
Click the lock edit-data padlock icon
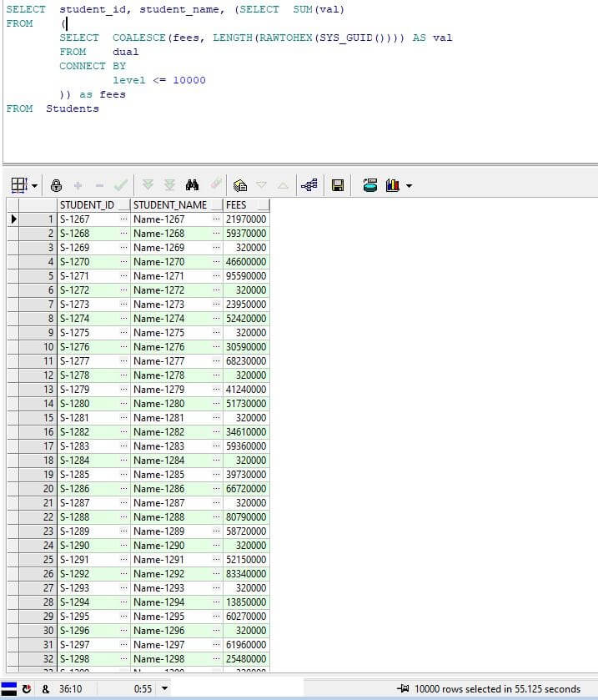click(x=56, y=185)
